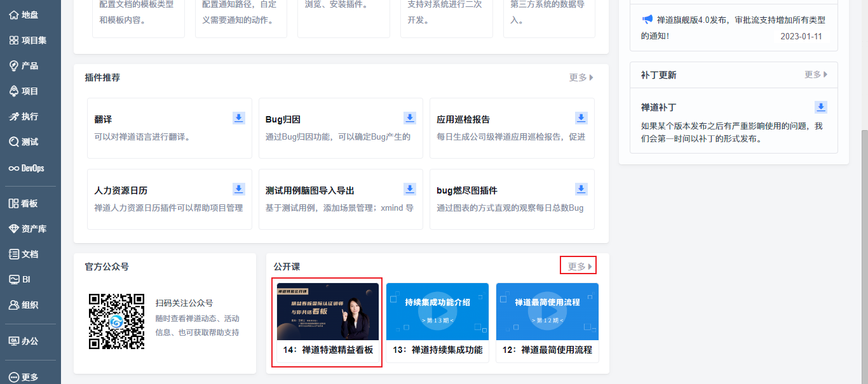Click caption 13：禅道持续集成功能

pos(437,350)
